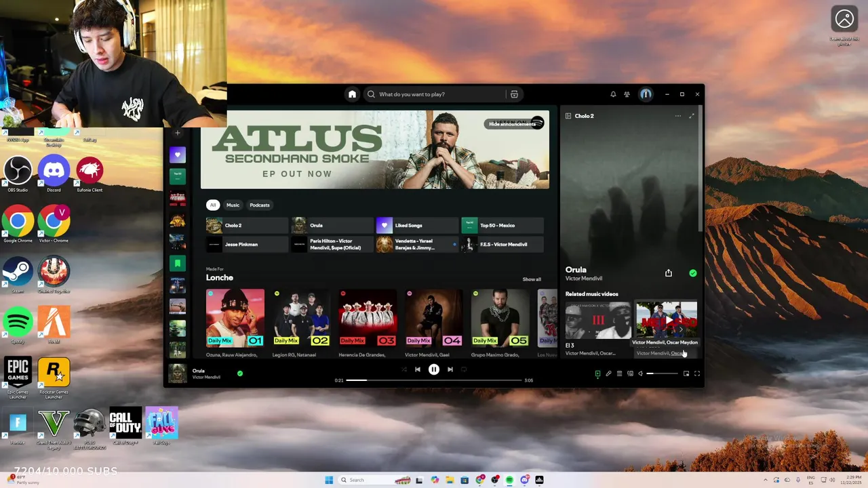Play the second related music video thumbnail

pyautogui.click(x=666, y=320)
